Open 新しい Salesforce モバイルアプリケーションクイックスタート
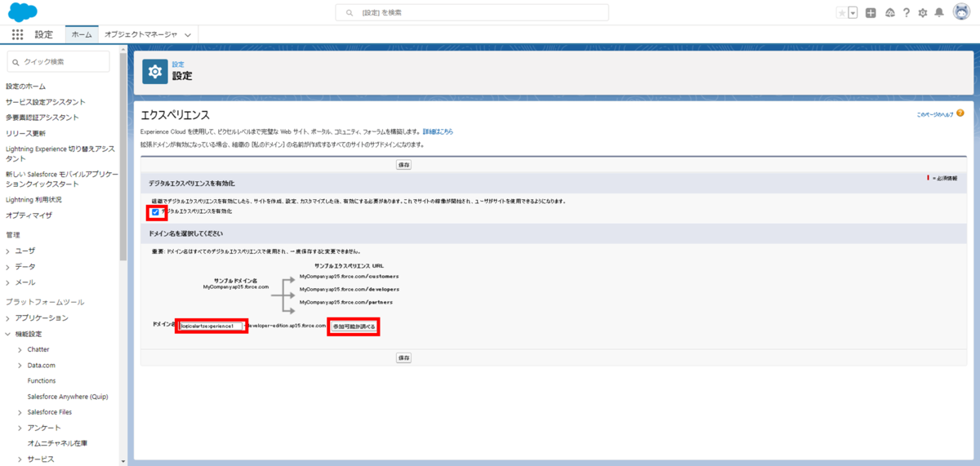Image resolution: width=980 pixels, height=466 pixels. tap(62, 180)
